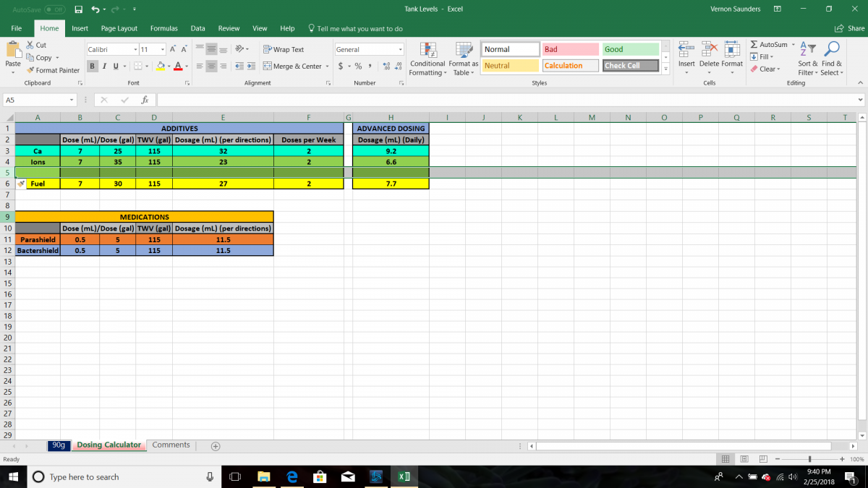The image size is (868, 488).
Task: Increase font size icon
Action: click(x=174, y=49)
